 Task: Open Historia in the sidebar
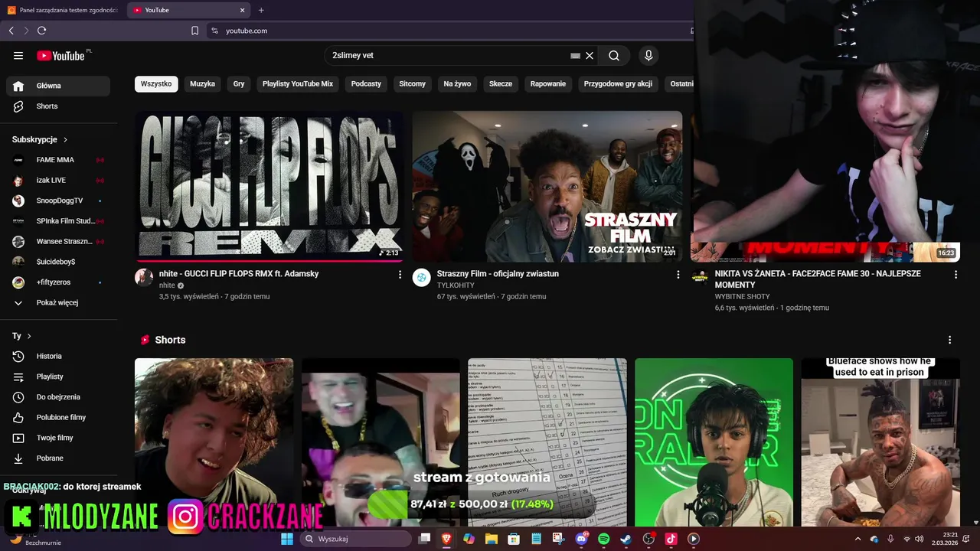(58, 356)
